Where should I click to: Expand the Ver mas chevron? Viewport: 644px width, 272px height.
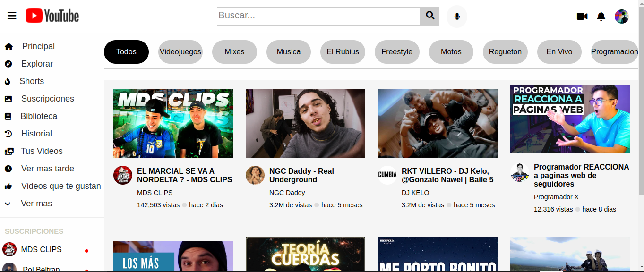point(7,204)
